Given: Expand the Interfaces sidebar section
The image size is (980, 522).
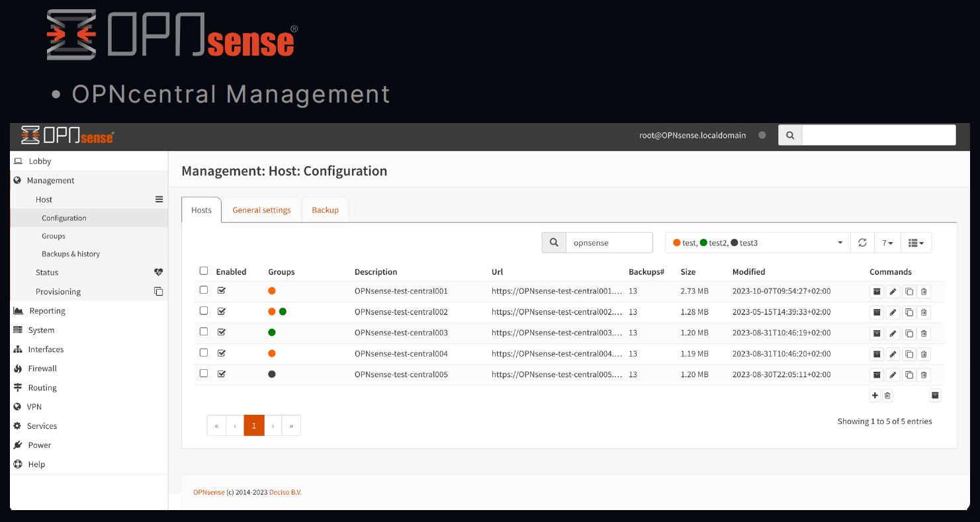Looking at the screenshot, I should pos(89,349).
